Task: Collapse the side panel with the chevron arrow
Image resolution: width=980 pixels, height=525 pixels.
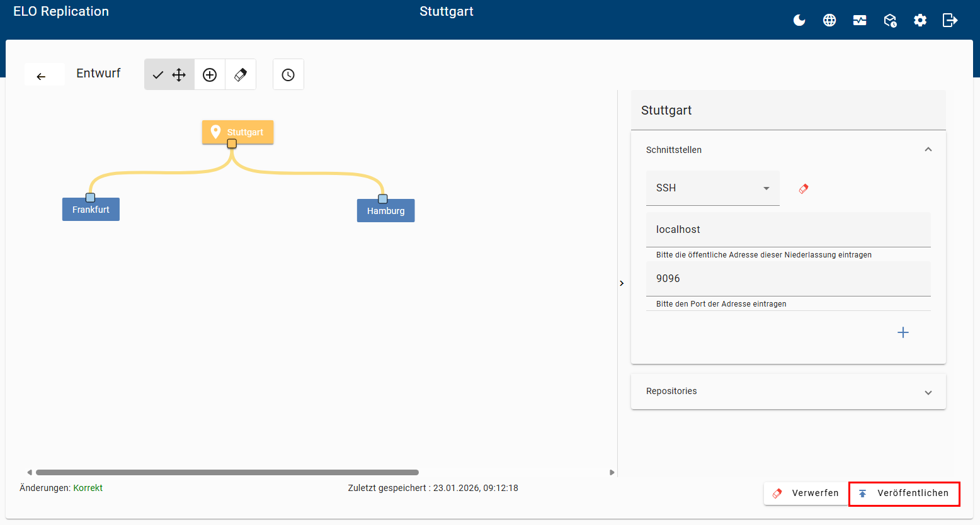Action: coord(622,283)
